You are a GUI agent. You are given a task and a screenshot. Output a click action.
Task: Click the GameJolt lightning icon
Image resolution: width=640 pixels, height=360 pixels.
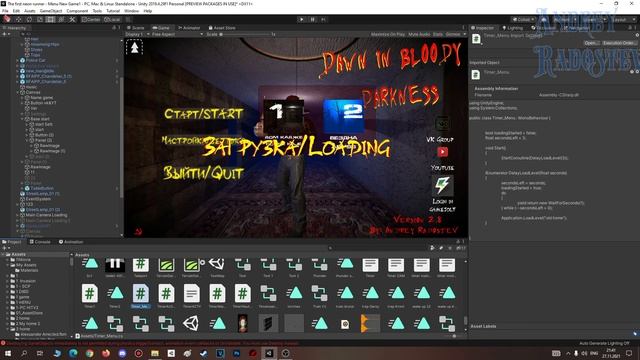(x=442, y=186)
